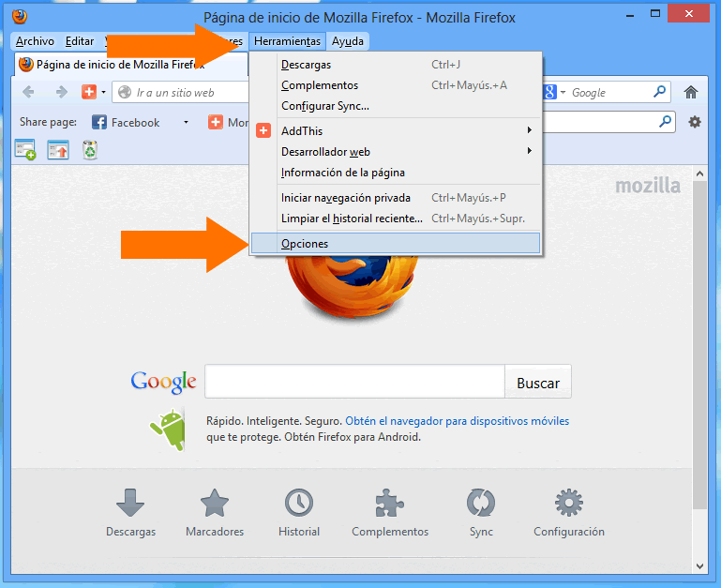
Task: Click the AddThis plus icon in navigation bar
Action: click(x=89, y=92)
